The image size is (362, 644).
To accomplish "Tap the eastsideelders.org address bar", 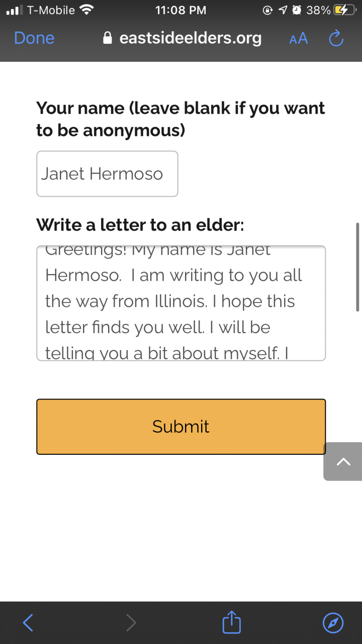I will [190, 38].
